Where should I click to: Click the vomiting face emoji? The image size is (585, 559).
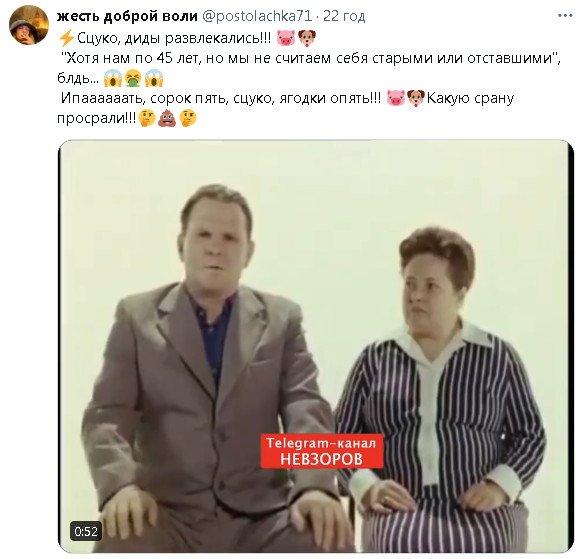133,78
